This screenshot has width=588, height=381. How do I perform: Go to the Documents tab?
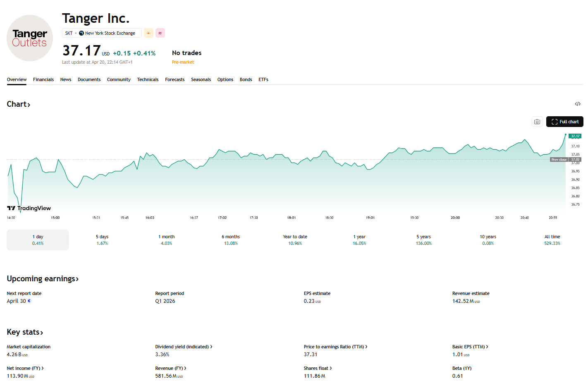[89, 79]
